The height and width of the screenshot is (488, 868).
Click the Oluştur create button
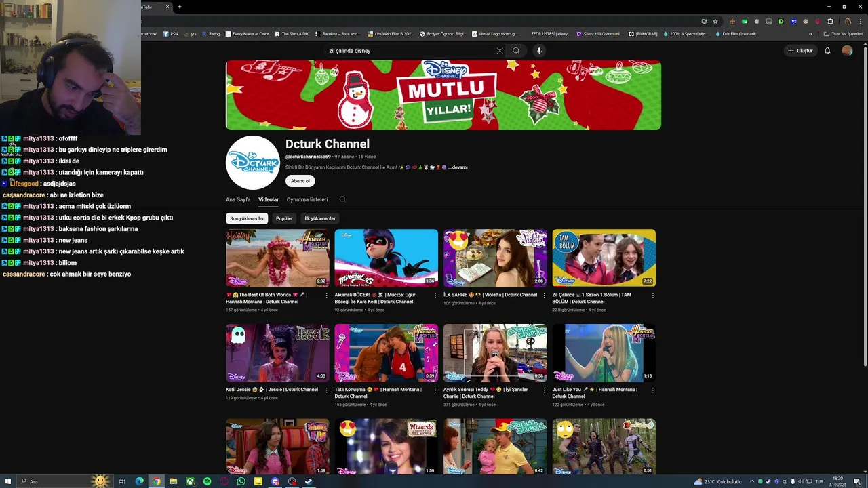pos(800,51)
